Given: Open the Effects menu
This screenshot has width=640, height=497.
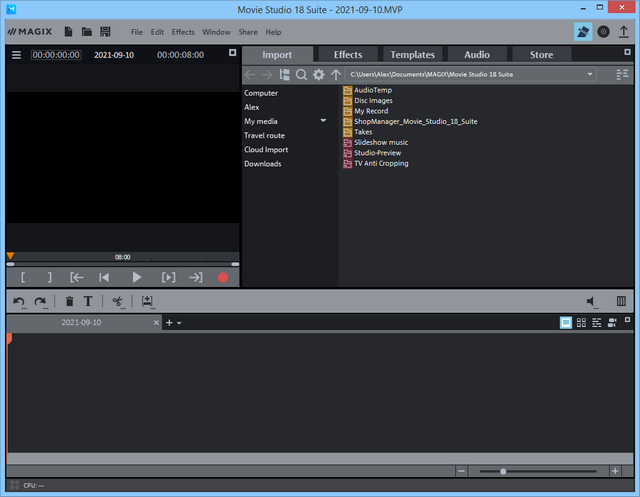Looking at the screenshot, I should [x=183, y=32].
